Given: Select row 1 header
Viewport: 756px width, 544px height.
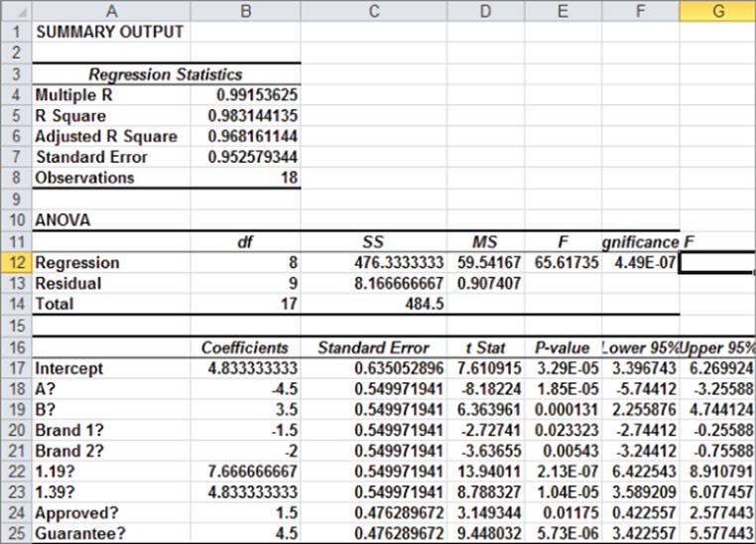Looking at the screenshot, I should click(x=17, y=32).
